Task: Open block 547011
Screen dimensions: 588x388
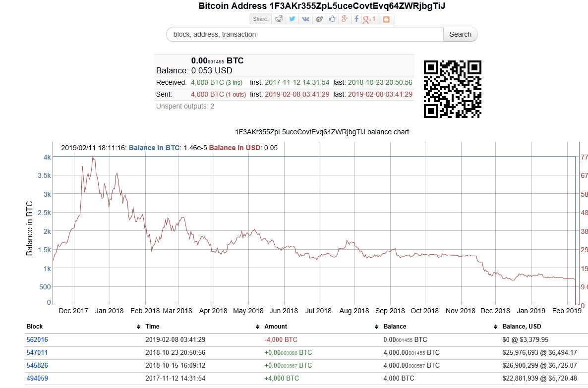Action: [37, 352]
